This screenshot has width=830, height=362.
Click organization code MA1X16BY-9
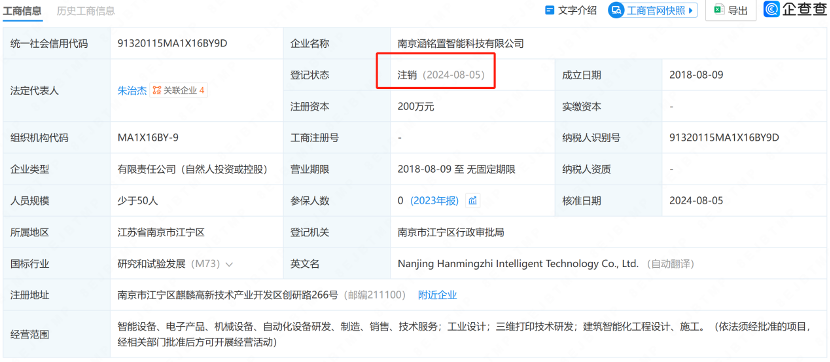(x=148, y=138)
